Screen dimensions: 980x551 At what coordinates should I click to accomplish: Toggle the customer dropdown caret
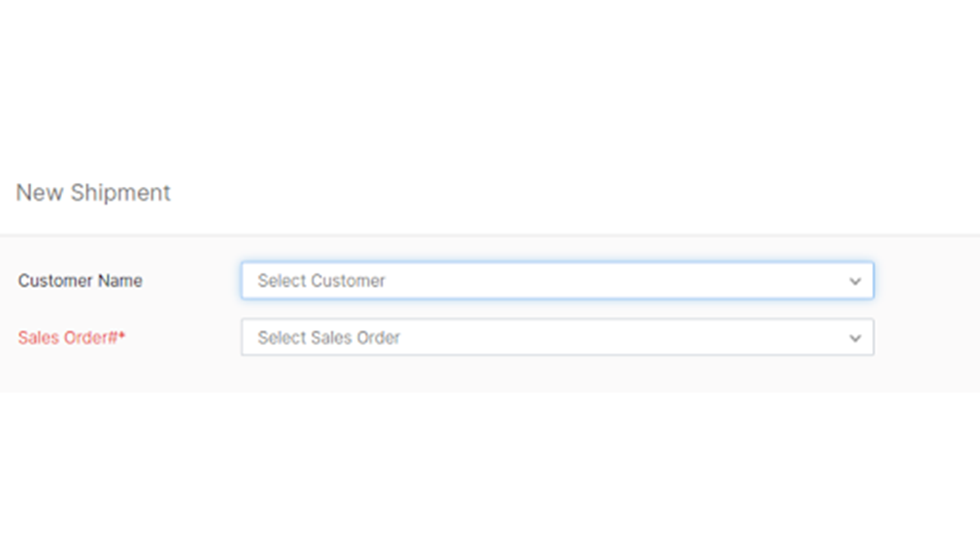(855, 281)
